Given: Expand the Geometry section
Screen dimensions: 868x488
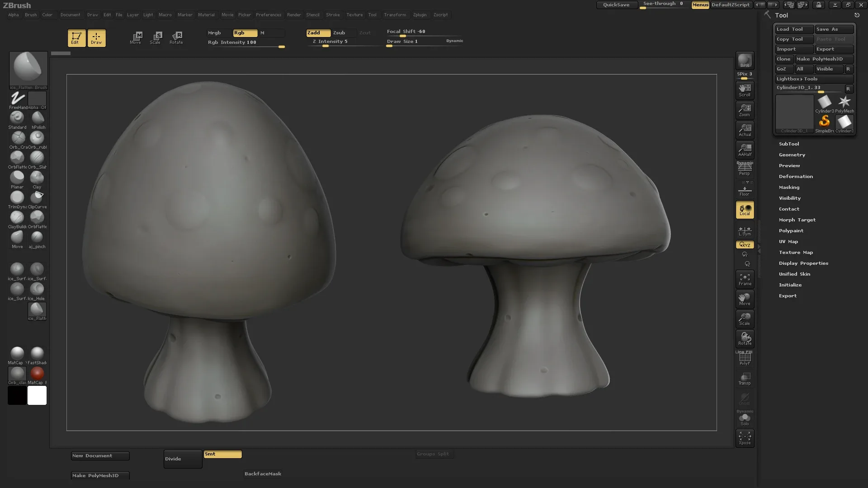Looking at the screenshot, I should click(x=793, y=155).
